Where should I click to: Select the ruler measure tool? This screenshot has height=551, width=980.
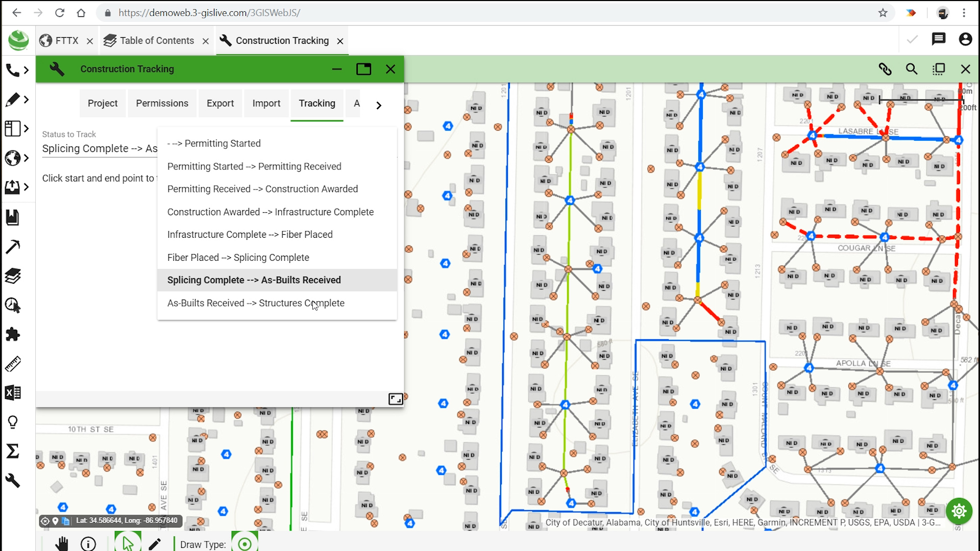click(13, 364)
